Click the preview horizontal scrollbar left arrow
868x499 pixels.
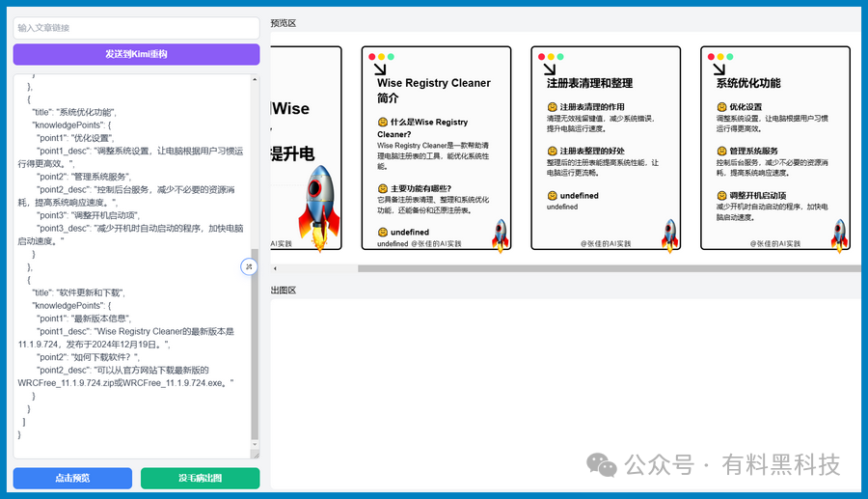point(275,268)
